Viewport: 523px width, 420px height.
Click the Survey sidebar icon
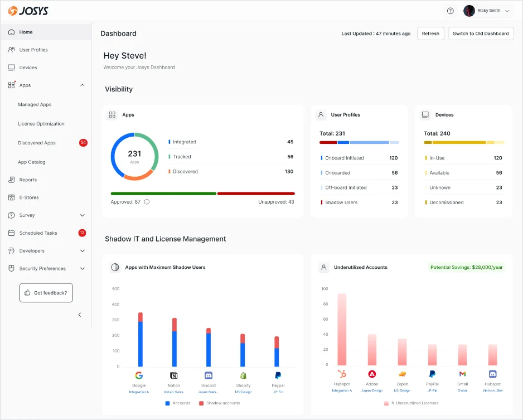point(11,215)
